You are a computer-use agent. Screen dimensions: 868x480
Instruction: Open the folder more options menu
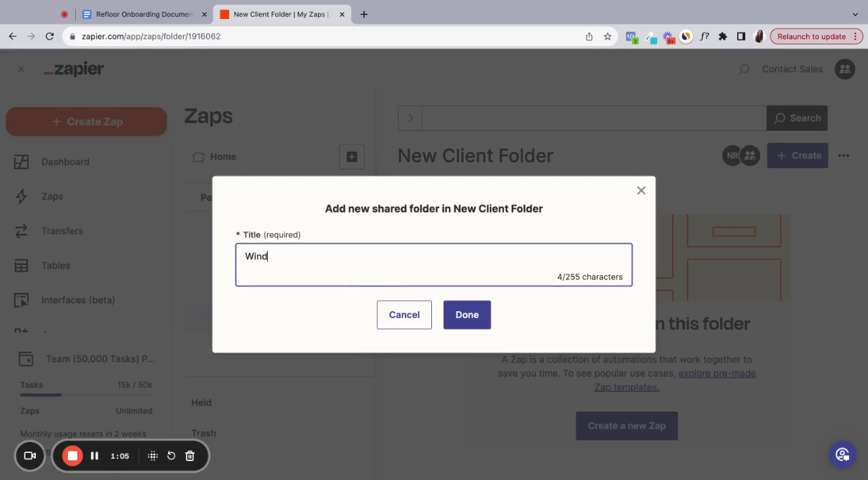(844, 155)
